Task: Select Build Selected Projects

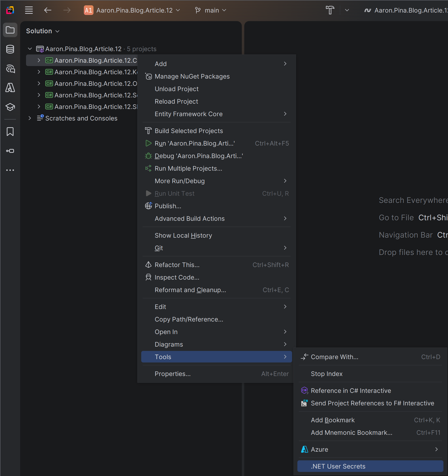Action: (x=216, y=131)
